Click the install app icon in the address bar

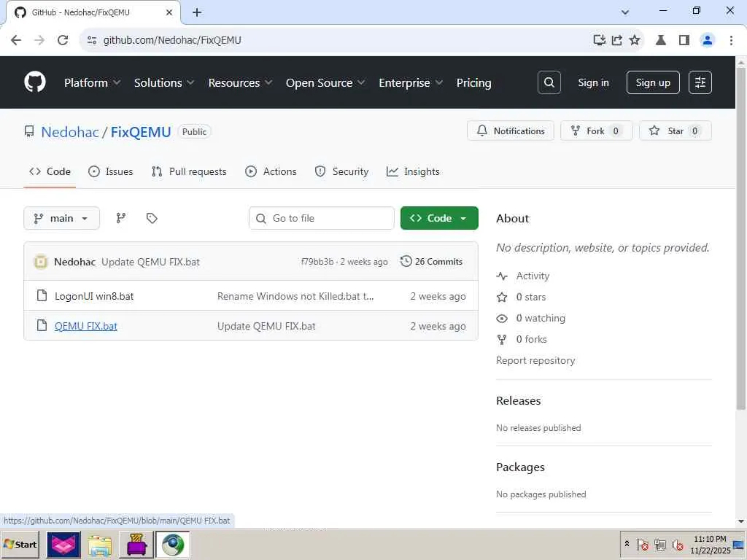click(600, 40)
